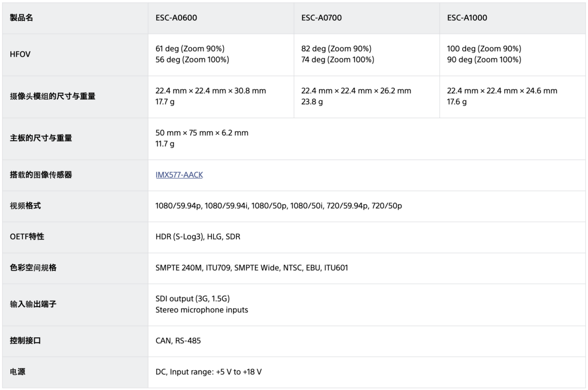Click the 摄像头模组的尺寸与重量 row label
Screen dimensions: 588x390
pyautogui.click(x=52, y=96)
